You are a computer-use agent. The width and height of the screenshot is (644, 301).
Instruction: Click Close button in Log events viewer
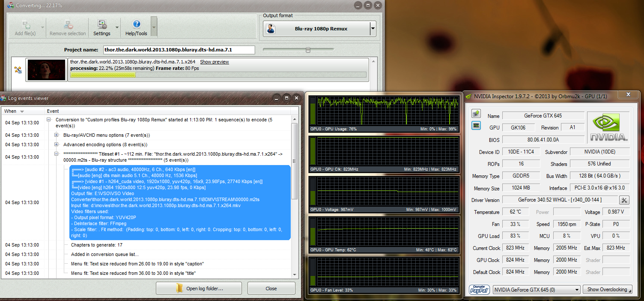click(x=271, y=288)
